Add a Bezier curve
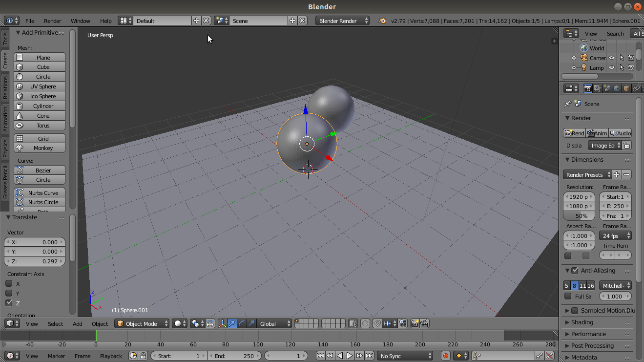This screenshot has width=644, height=362. 40,170
